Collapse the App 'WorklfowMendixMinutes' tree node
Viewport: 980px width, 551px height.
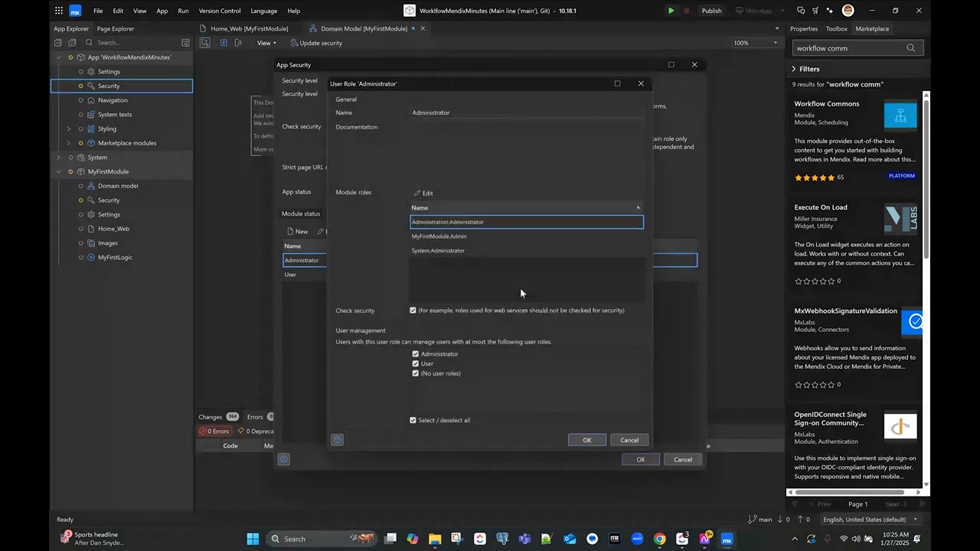coord(59,57)
